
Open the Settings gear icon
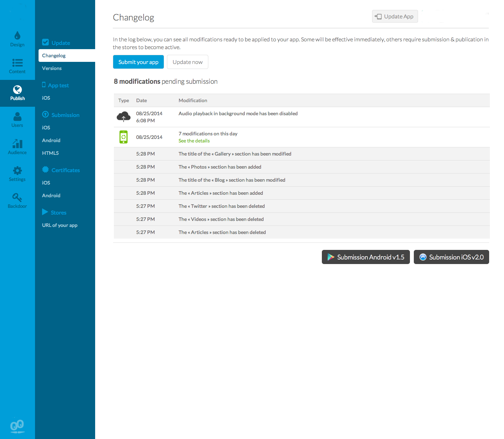(17, 171)
